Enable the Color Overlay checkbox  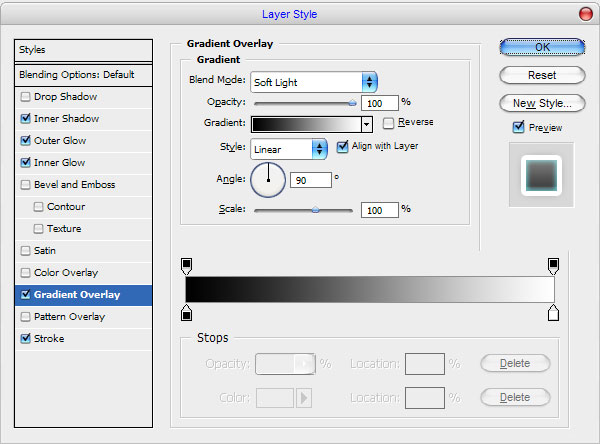point(25,273)
